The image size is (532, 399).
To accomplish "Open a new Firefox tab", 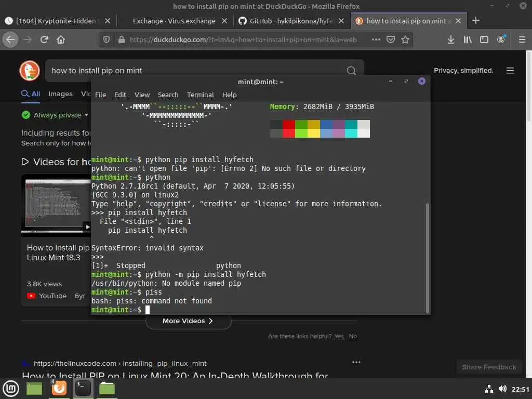I will [x=476, y=21].
